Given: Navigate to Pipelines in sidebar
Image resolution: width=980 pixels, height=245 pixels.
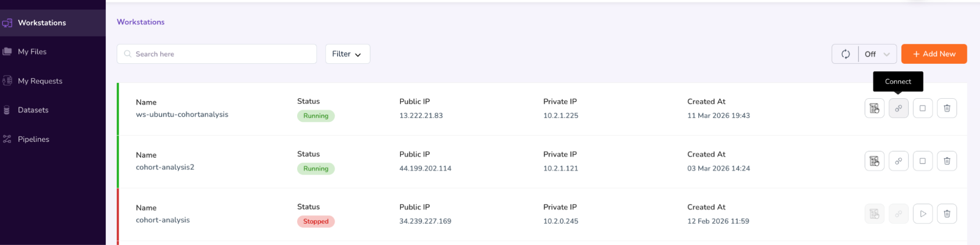Looking at the screenshot, I should point(33,139).
